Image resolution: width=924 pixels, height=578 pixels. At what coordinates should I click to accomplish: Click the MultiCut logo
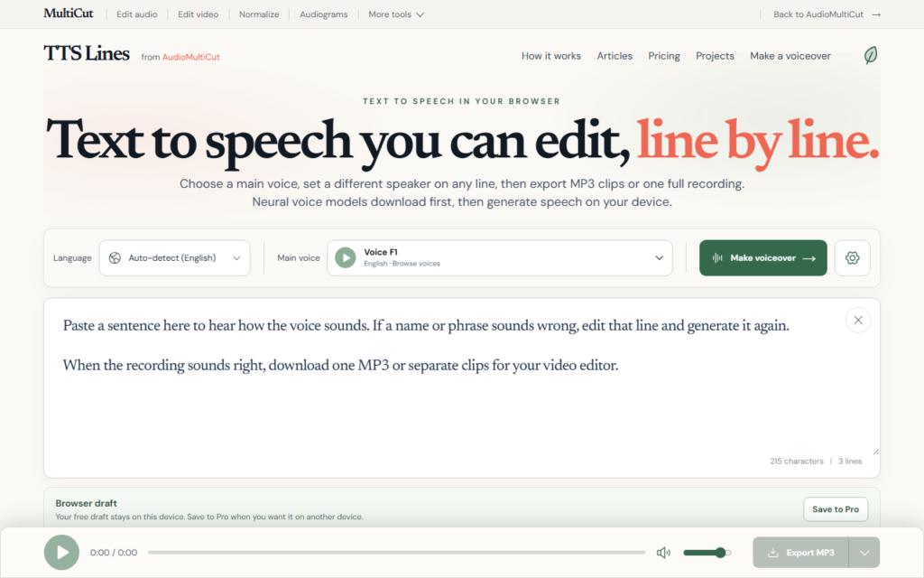(x=69, y=14)
